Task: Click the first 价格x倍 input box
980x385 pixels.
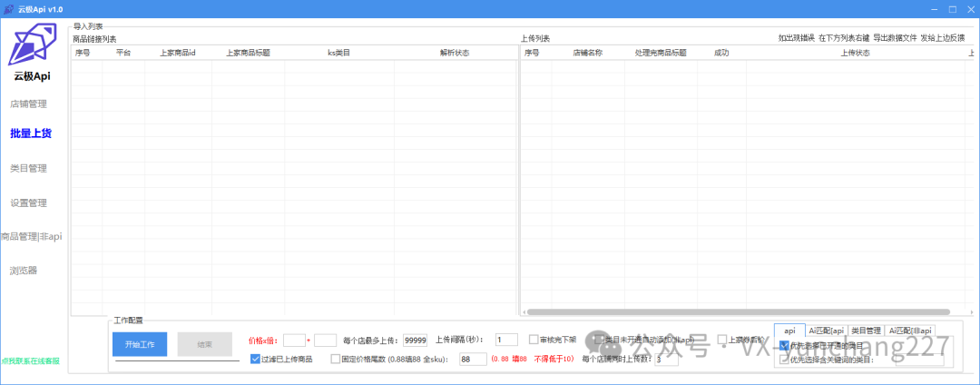Action: tap(294, 340)
